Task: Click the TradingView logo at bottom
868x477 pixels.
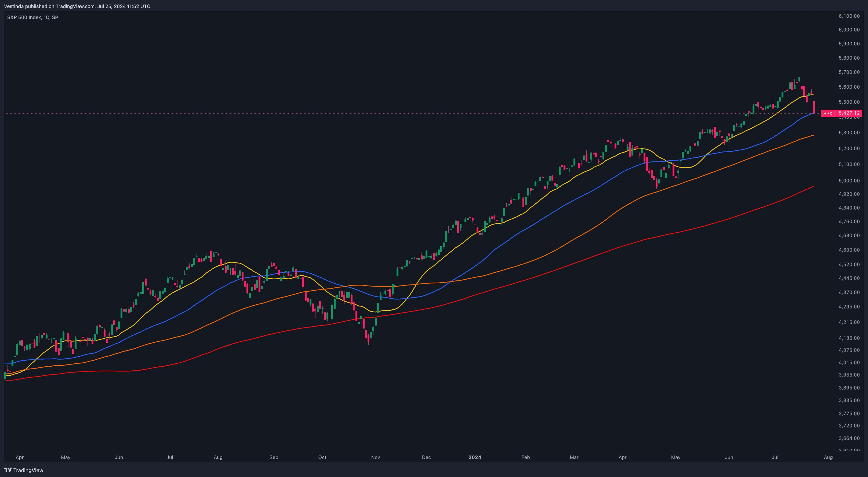Action: point(24,470)
